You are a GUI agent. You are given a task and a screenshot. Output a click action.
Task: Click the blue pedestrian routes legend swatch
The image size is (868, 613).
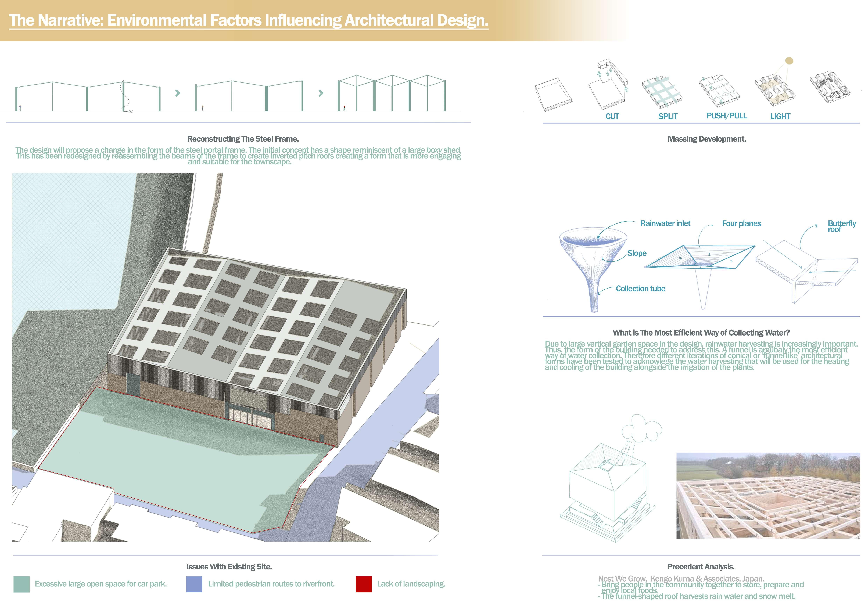[x=194, y=584]
